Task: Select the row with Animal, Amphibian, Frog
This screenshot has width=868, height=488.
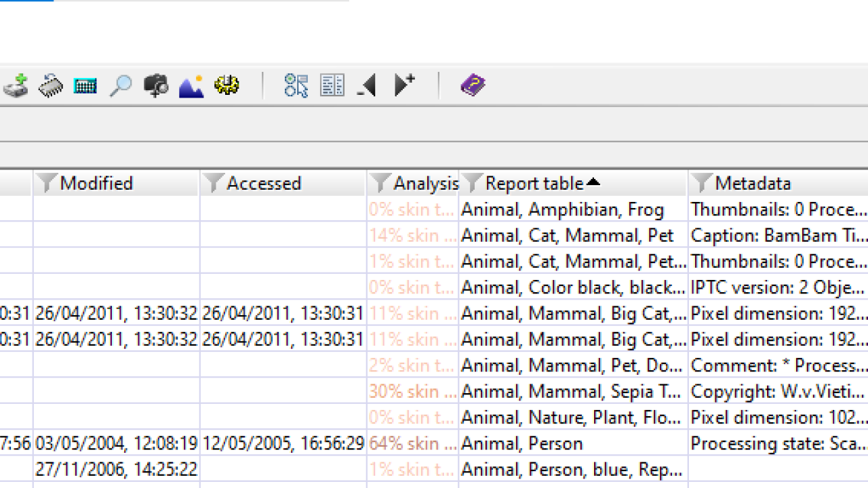Action: point(562,210)
